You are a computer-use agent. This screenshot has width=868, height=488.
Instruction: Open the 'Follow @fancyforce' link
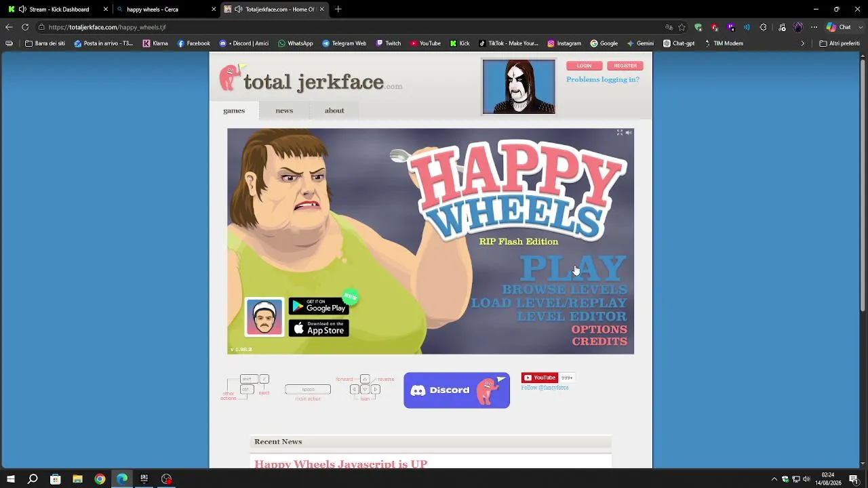click(x=545, y=388)
